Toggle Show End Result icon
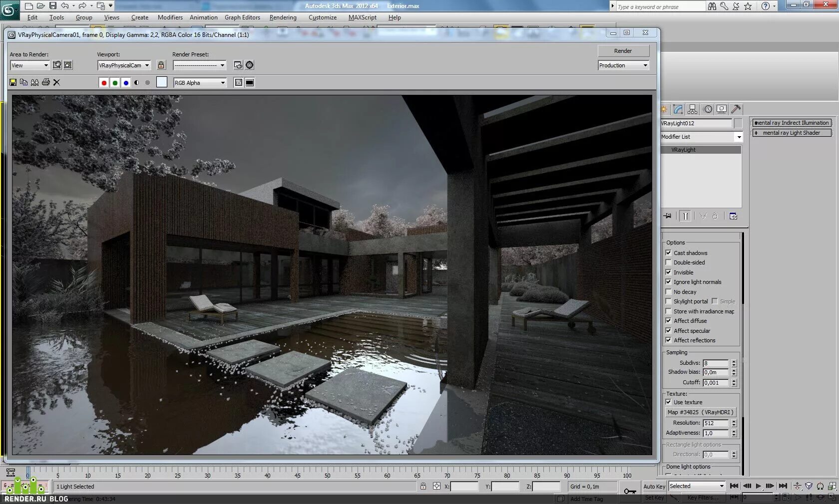The height and width of the screenshot is (504, 839). pyautogui.click(x=685, y=216)
